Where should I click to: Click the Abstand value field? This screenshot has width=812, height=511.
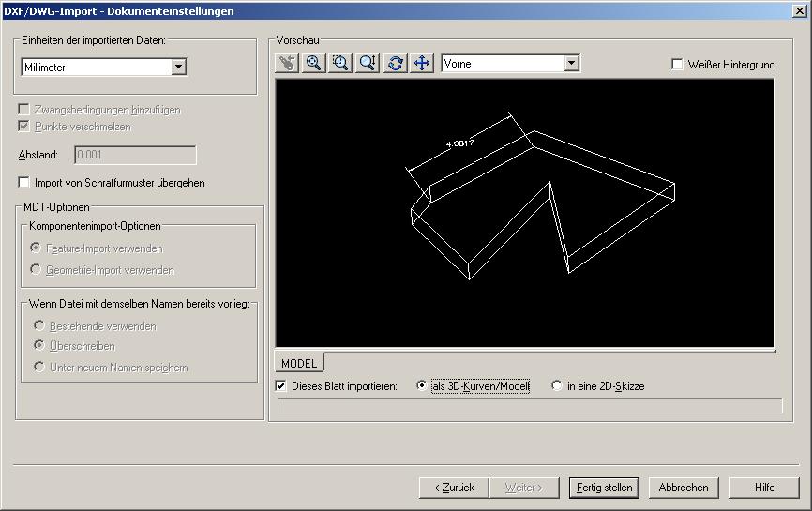click(x=135, y=155)
